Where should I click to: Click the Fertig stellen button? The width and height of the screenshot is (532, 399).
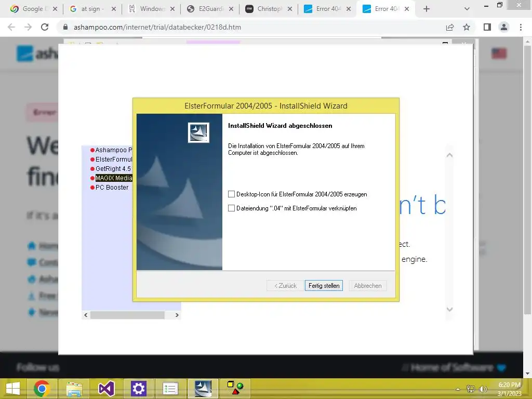pos(324,286)
